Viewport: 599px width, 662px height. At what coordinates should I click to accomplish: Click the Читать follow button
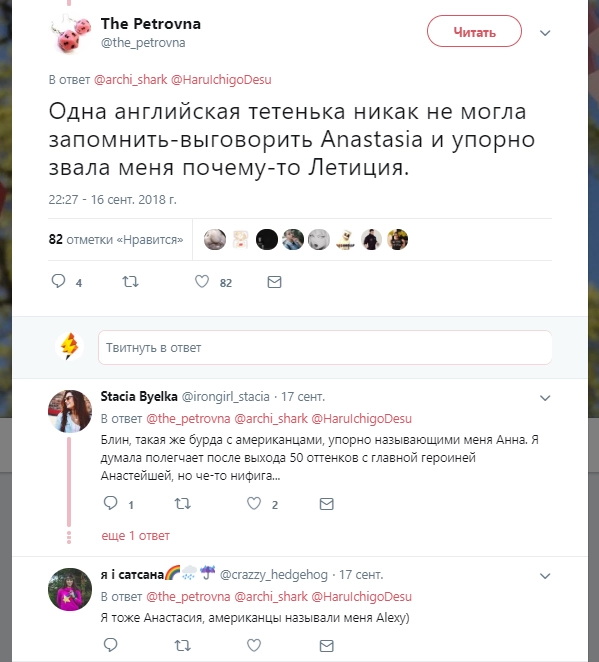[x=474, y=31]
